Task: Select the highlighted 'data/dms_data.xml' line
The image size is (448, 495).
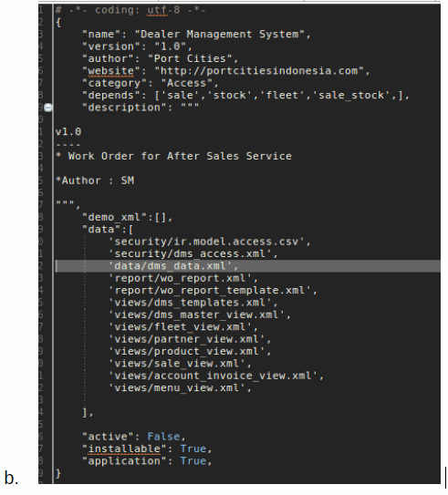Action: (x=248, y=266)
